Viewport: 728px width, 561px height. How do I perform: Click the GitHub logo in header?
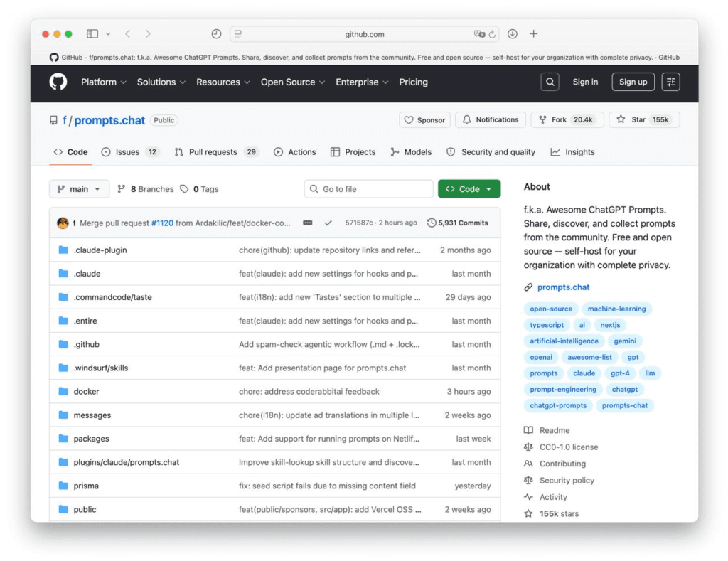pos(58,82)
